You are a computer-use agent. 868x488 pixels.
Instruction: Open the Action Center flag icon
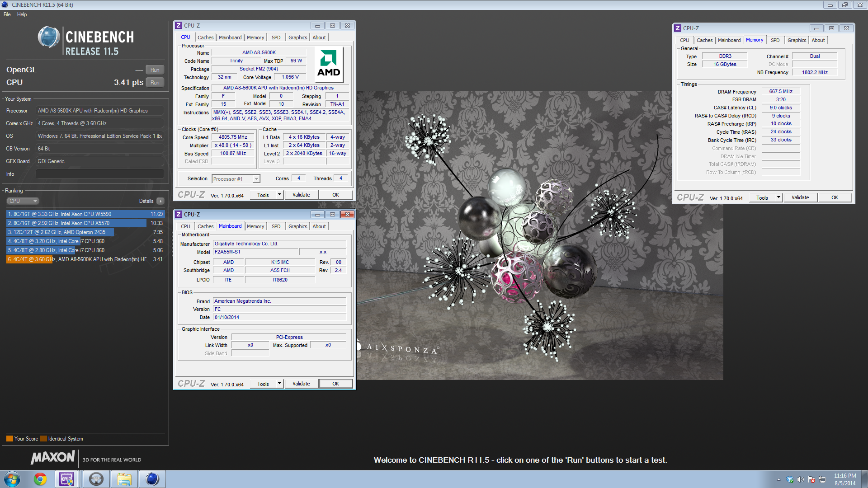(811, 479)
